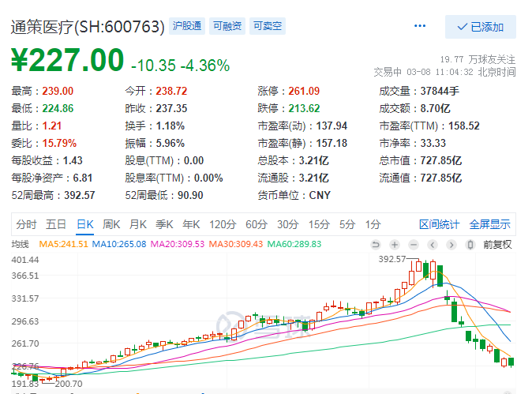This screenshot has height=394, width=532.
Task: Click the 52周最高 value 392.57
Action: point(80,195)
